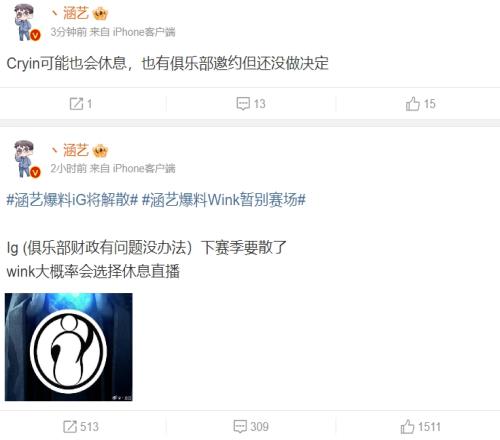Click the avatar on the second post
The image size is (500, 440).
coord(26,159)
